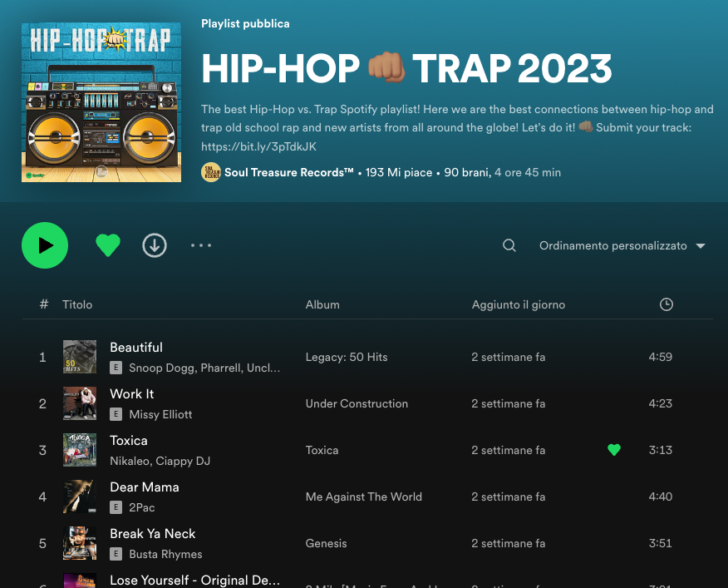Open the Under Construction album link

[357, 403]
